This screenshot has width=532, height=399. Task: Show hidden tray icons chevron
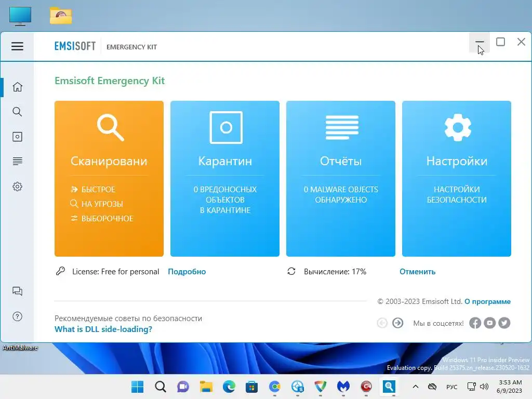(x=415, y=387)
